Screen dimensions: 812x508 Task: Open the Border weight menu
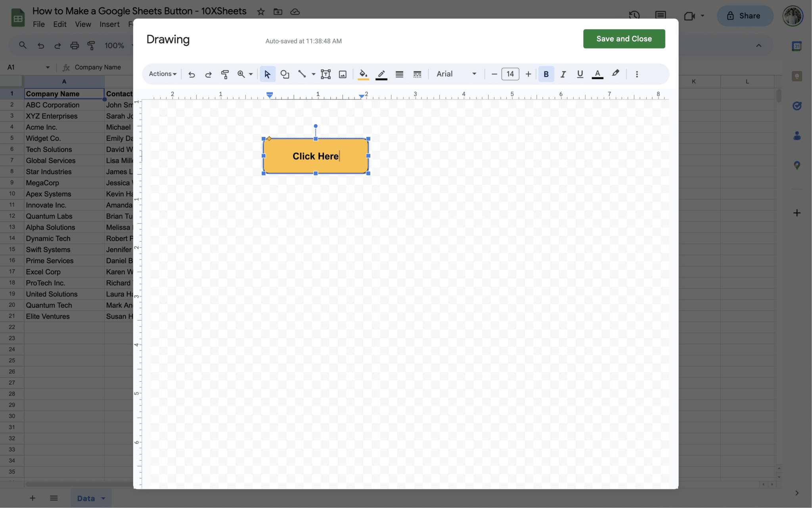pos(399,74)
